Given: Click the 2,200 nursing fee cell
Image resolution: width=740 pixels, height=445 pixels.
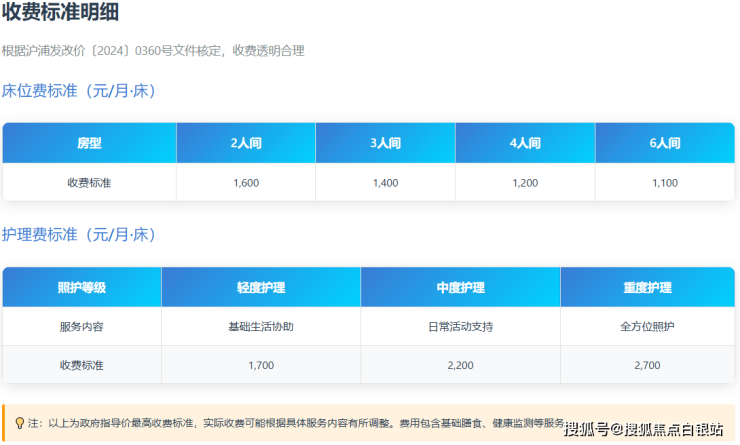Looking at the screenshot, I should coord(460,365).
